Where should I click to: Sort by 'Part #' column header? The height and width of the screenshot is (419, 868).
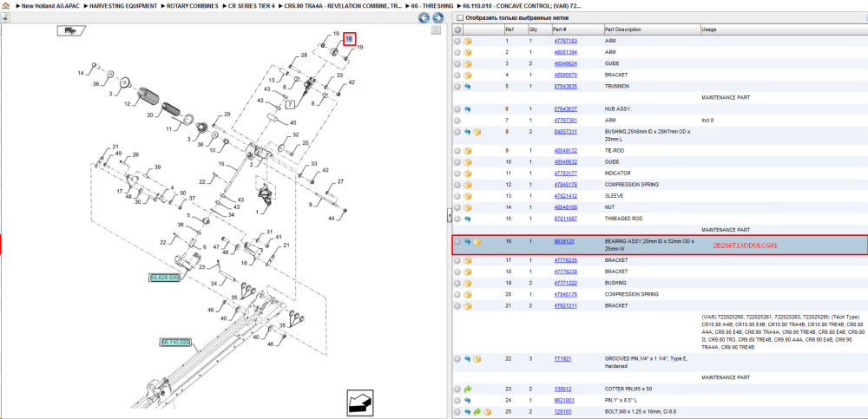pyautogui.click(x=559, y=29)
